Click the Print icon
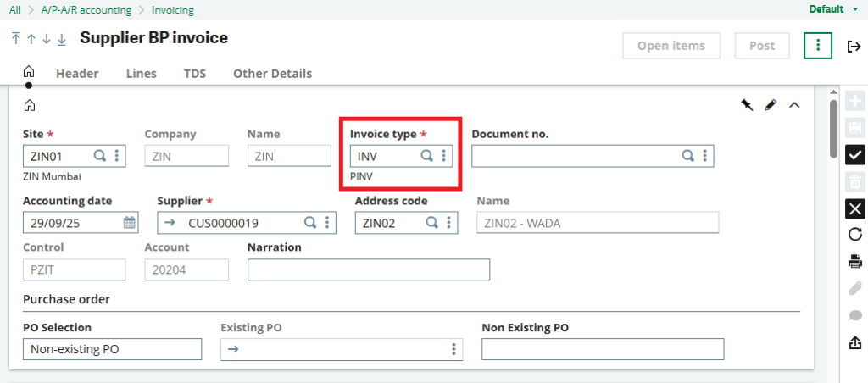The width and height of the screenshot is (868, 383). point(855,261)
